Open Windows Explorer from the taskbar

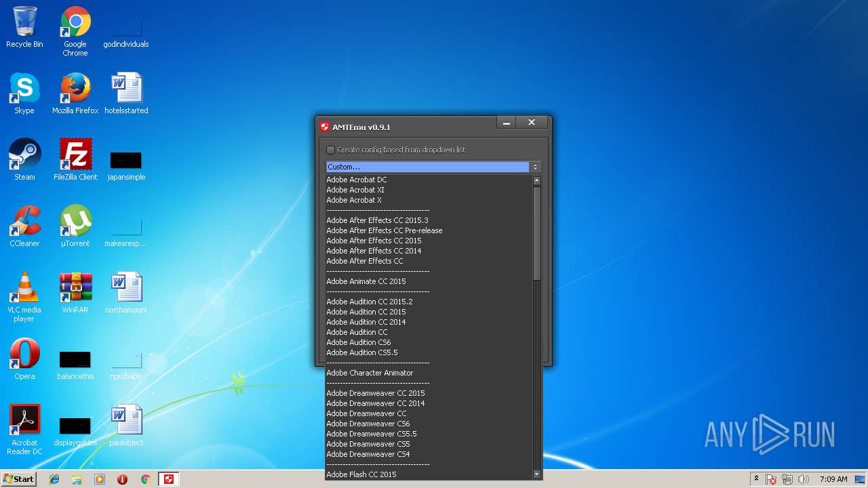tap(77, 479)
